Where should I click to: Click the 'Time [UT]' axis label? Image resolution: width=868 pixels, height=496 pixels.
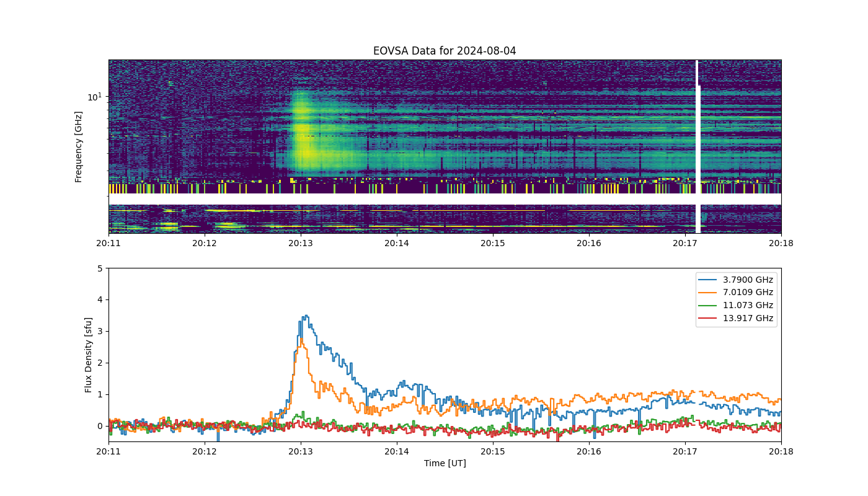(445, 463)
